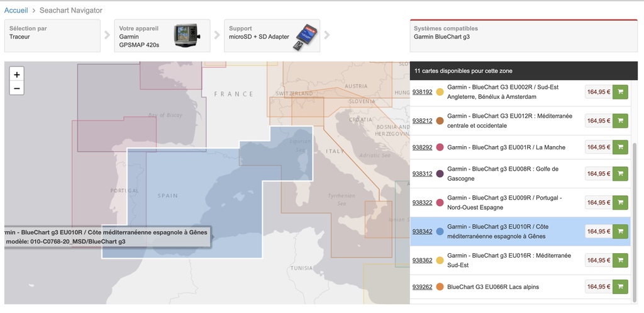Open product reference 938362
The width and height of the screenshot is (644, 313).
pyautogui.click(x=422, y=260)
